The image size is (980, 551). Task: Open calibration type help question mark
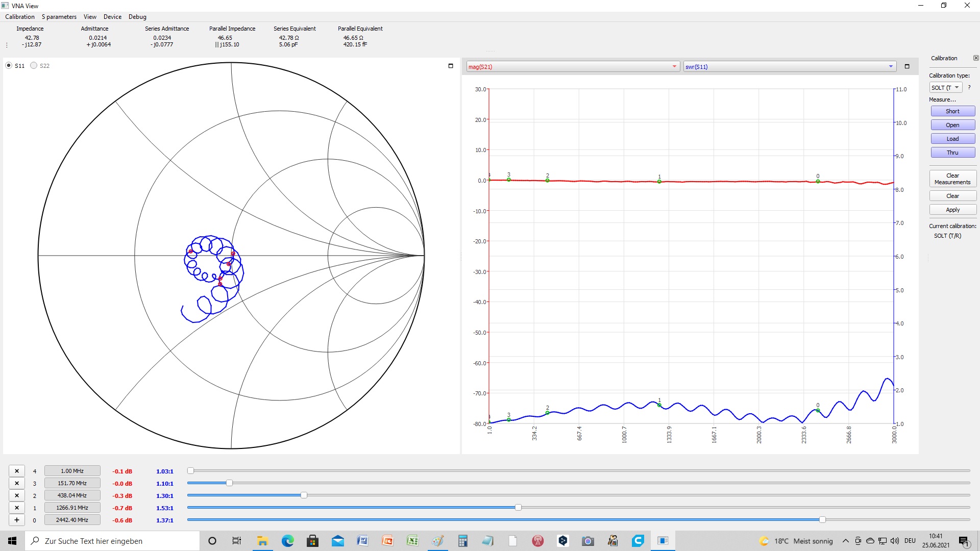[x=969, y=87]
